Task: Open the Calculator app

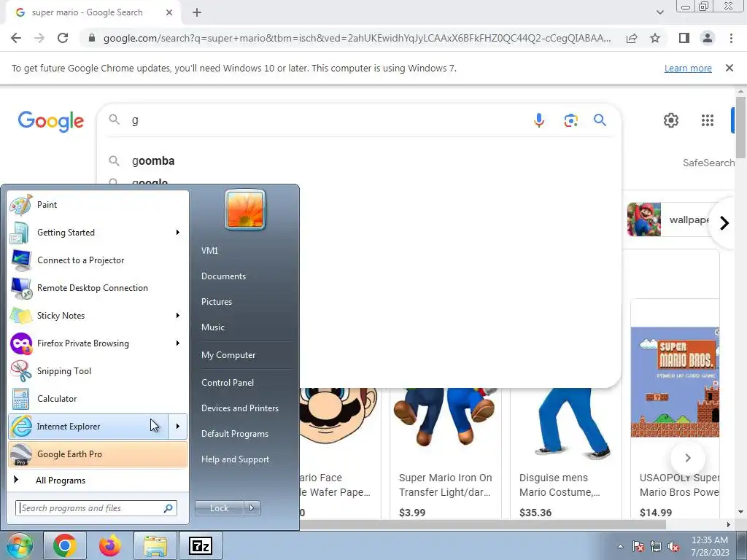Action: [98, 399]
